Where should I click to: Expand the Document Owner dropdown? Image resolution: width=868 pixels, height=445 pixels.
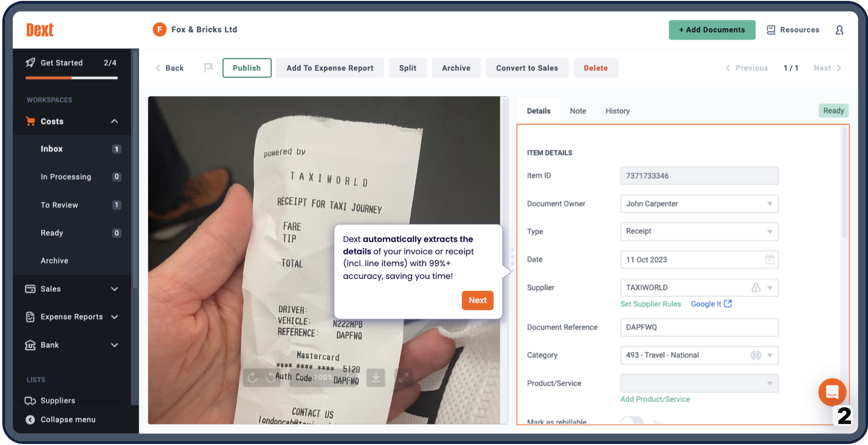coord(770,203)
